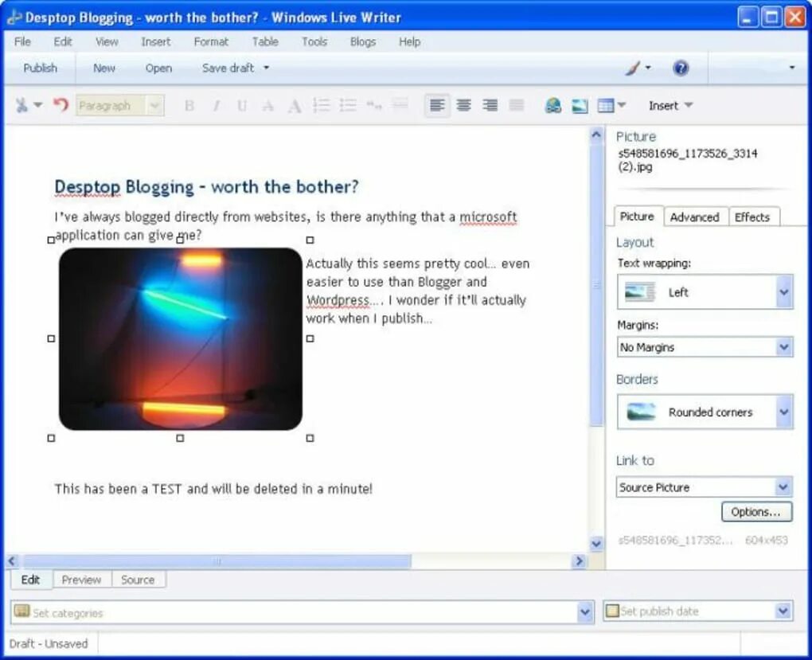Click the vertical scrollbar down arrow
812x660 pixels.
tap(596, 544)
